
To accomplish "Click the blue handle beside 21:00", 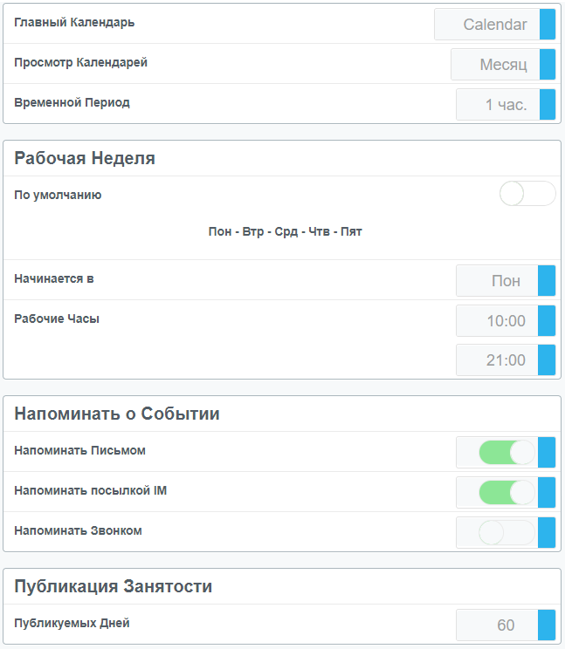I will click(x=546, y=360).
